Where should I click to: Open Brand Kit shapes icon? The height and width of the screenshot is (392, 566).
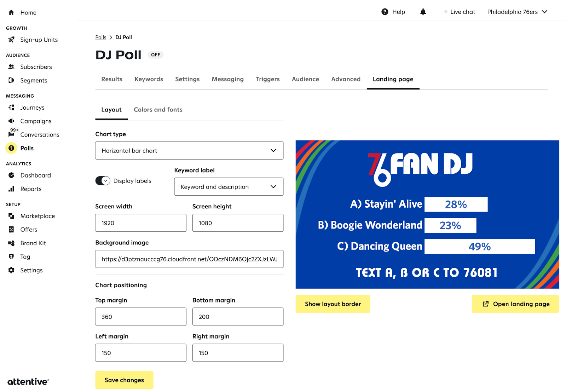point(11,243)
